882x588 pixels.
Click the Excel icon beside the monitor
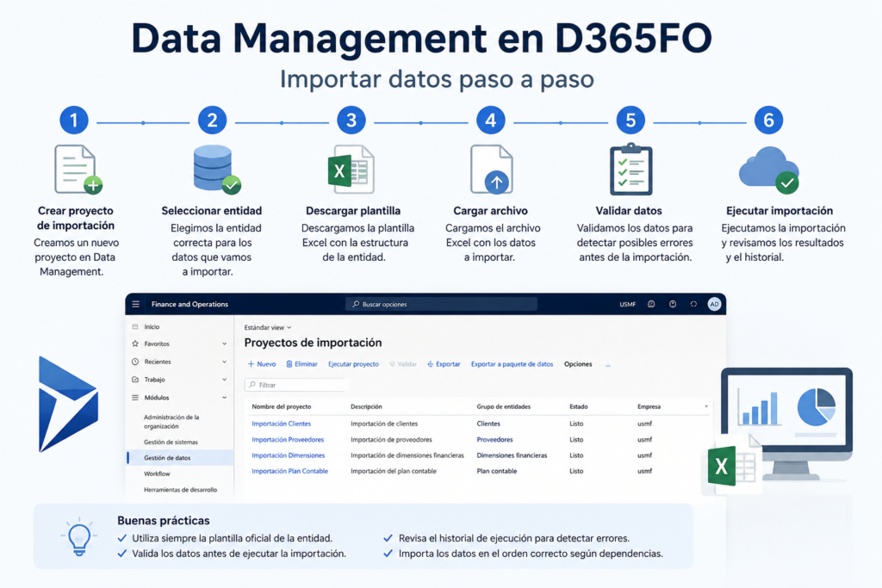point(733,465)
